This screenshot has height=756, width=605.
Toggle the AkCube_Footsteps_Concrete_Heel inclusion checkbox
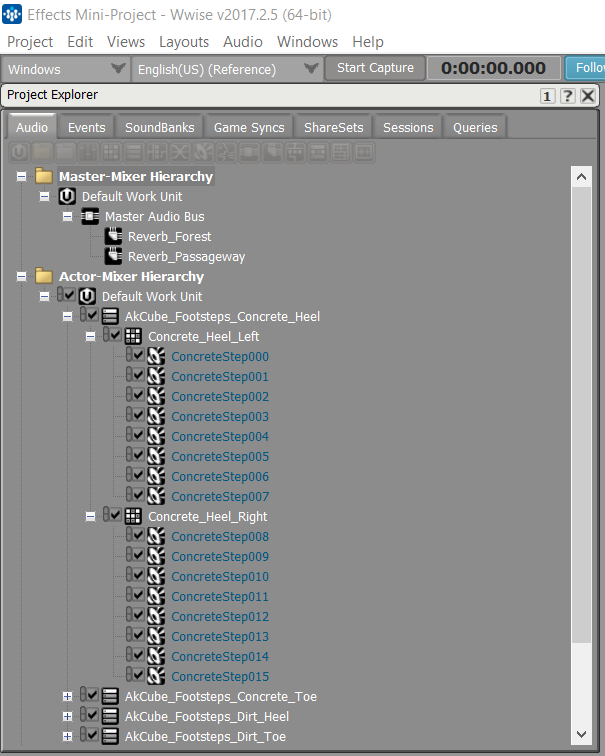click(93, 314)
